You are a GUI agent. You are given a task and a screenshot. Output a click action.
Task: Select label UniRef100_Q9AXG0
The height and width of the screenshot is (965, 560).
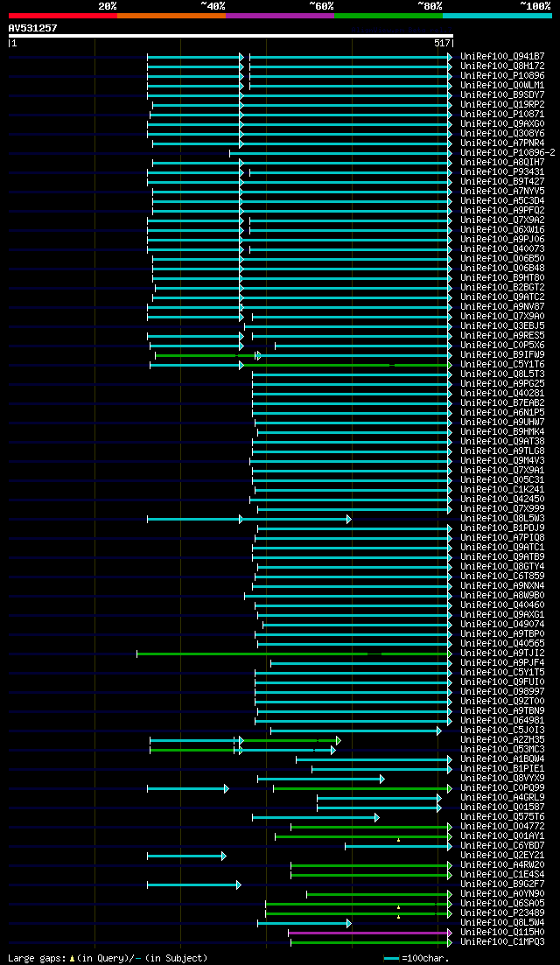(503, 123)
